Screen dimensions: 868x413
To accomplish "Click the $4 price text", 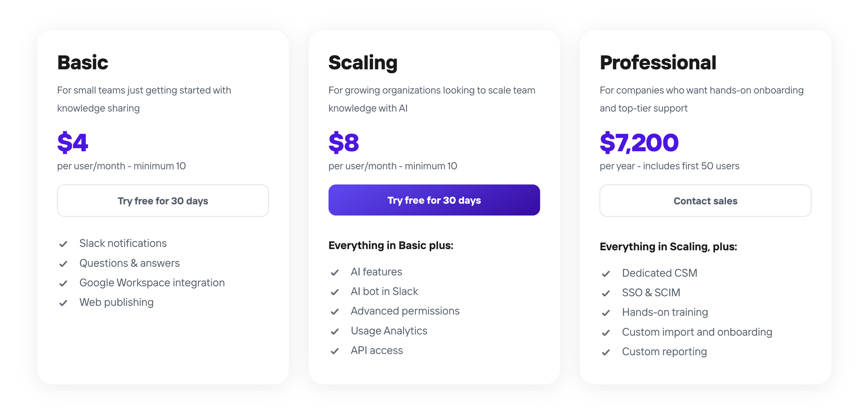I will (x=72, y=142).
